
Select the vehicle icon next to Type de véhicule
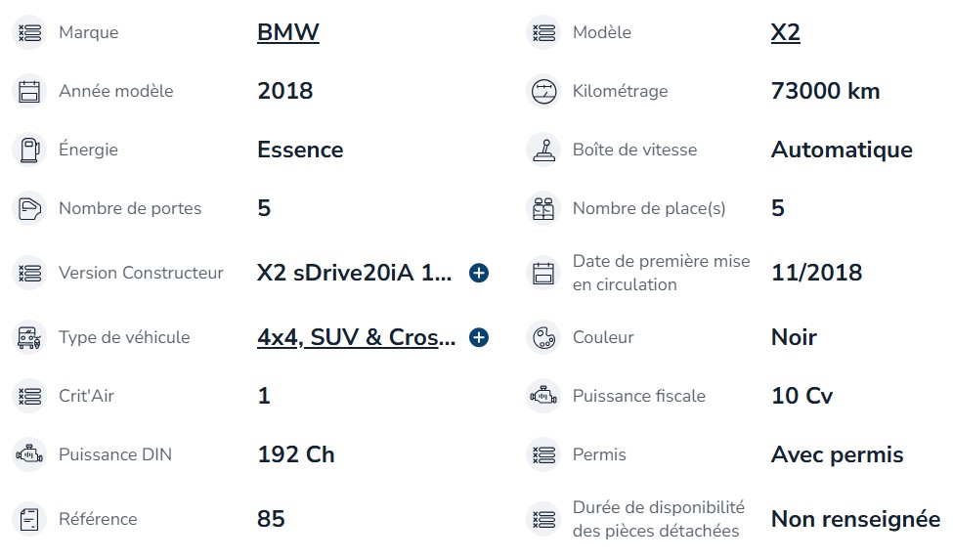pyautogui.click(x=29, y=337)
